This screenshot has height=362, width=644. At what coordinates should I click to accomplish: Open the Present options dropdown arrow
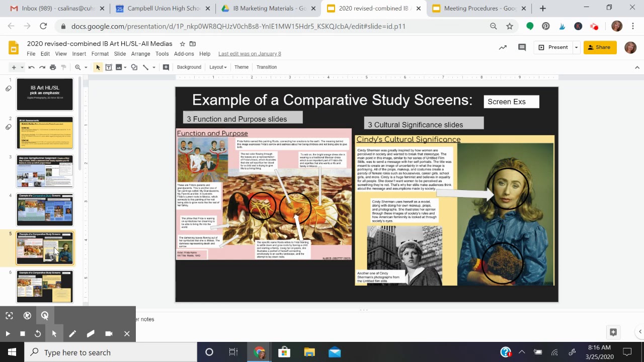click(x=576, y=47)
